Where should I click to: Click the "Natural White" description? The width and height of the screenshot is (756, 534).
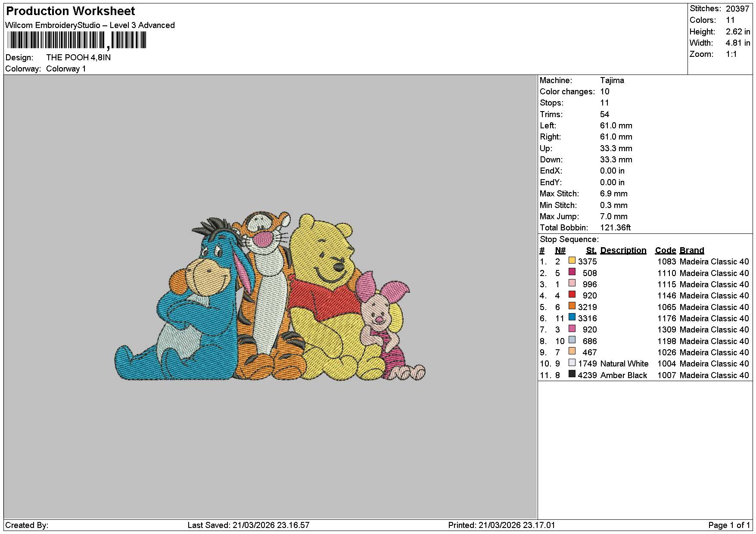pos(624,364)
